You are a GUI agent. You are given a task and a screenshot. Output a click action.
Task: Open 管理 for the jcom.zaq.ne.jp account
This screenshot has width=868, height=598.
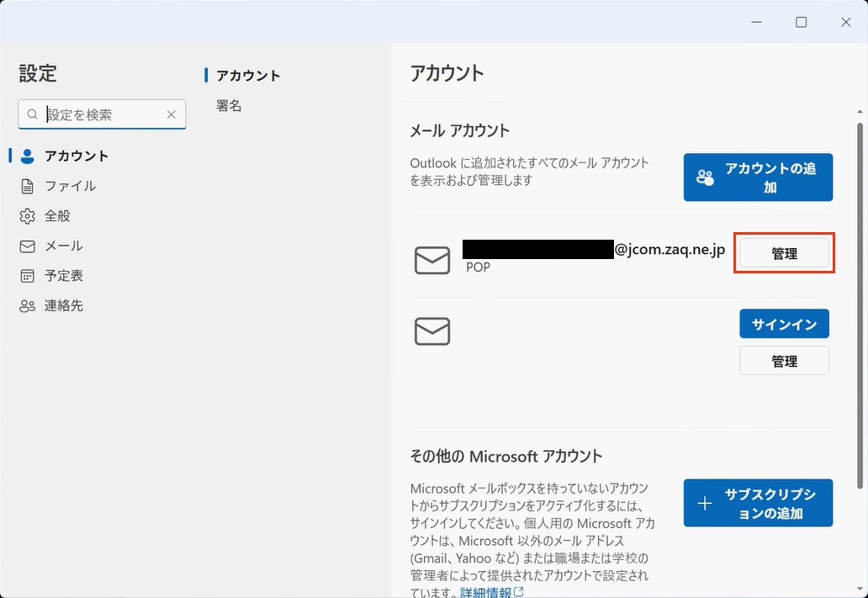[x=784, y=252]
